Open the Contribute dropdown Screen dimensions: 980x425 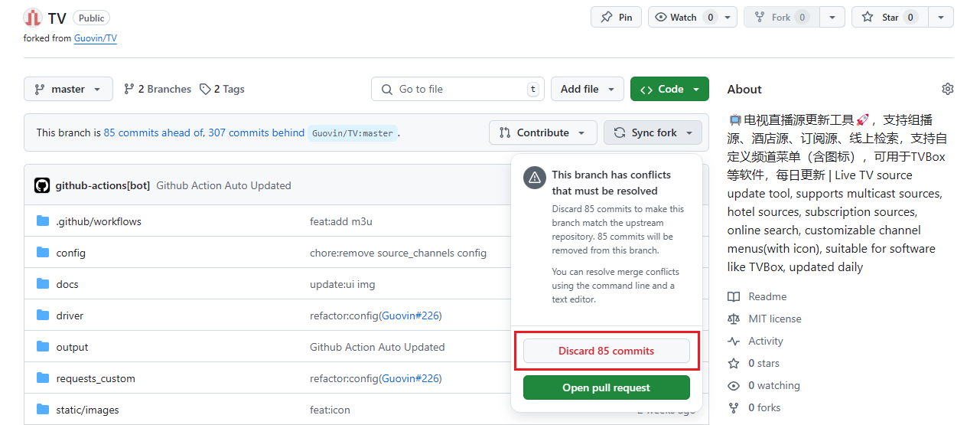[542, 132]
